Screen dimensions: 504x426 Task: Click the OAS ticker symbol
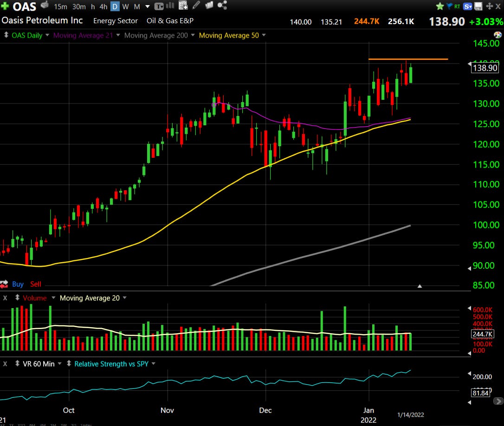pos(25,6)
